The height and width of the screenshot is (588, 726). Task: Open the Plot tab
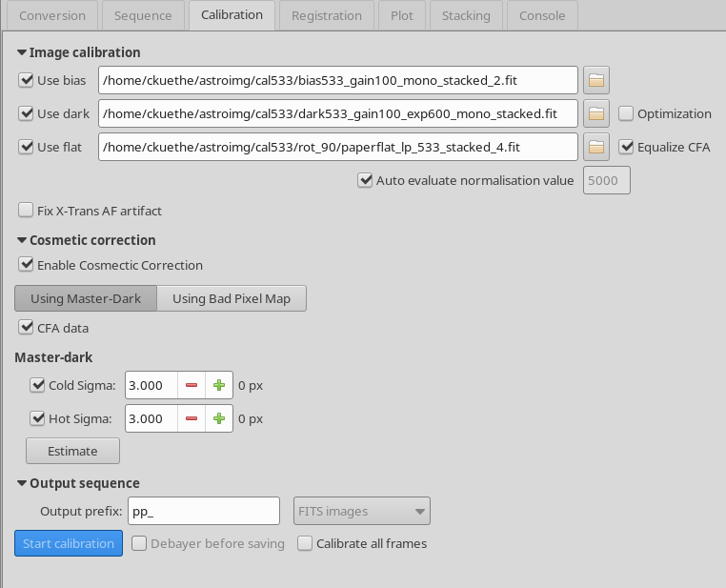tap(402, 15)
